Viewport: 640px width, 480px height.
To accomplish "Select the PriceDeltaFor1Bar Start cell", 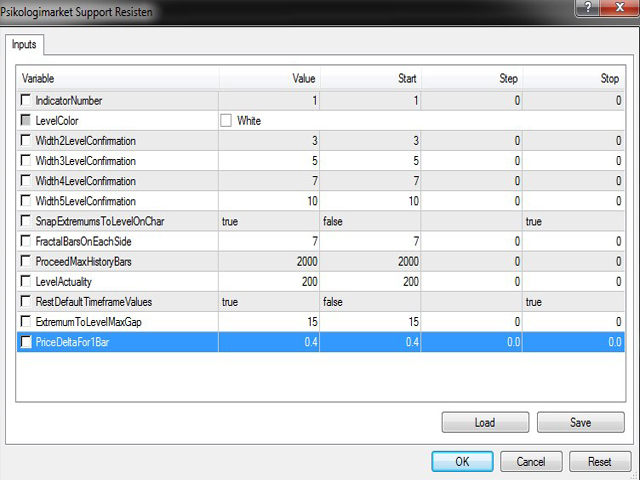I will tap(370, 342).
